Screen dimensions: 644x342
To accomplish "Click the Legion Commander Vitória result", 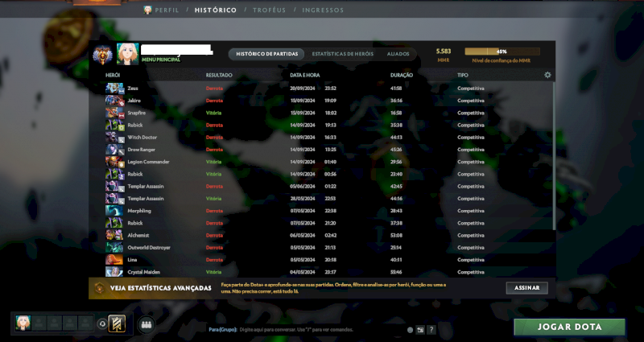I will point(213,162).
